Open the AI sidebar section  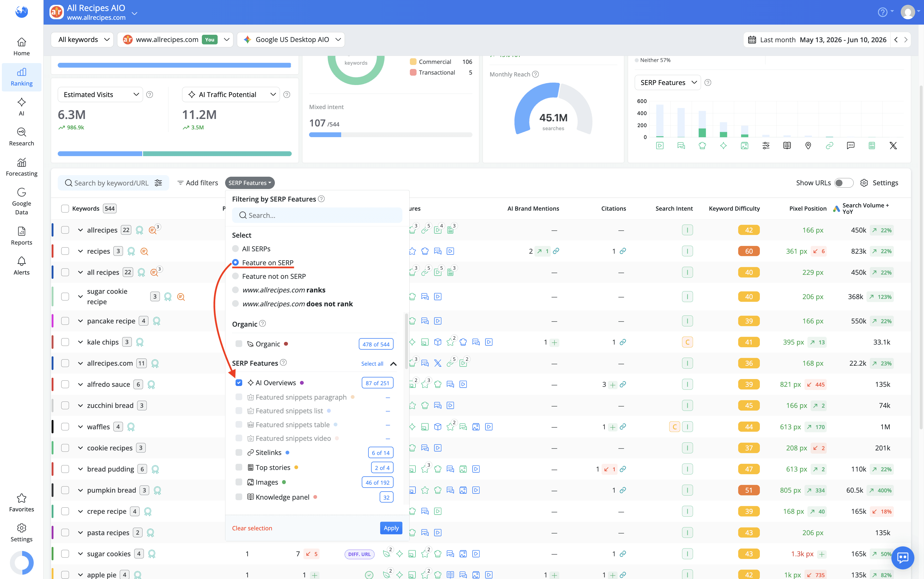click(x=21, y=107)
